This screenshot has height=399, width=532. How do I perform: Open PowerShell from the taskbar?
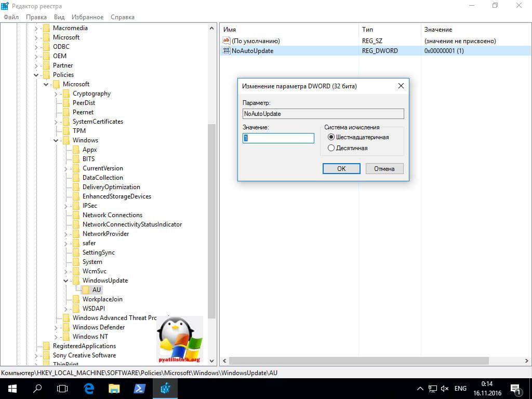tap(139, 389)
